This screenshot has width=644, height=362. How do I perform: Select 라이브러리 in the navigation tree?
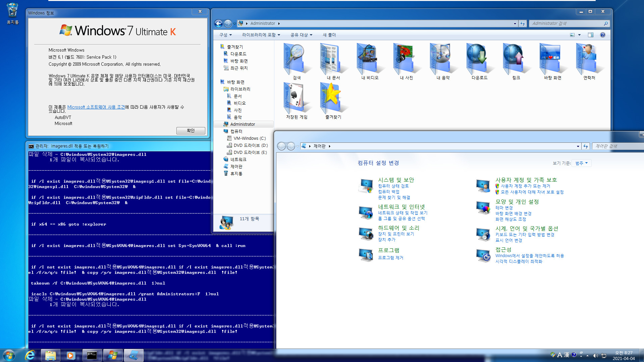pos(240,89)
